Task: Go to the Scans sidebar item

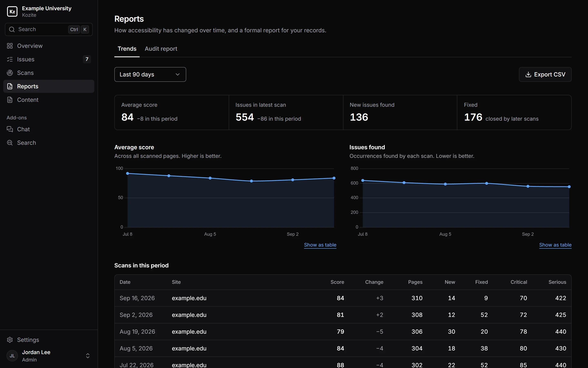Action: point(49,73)
